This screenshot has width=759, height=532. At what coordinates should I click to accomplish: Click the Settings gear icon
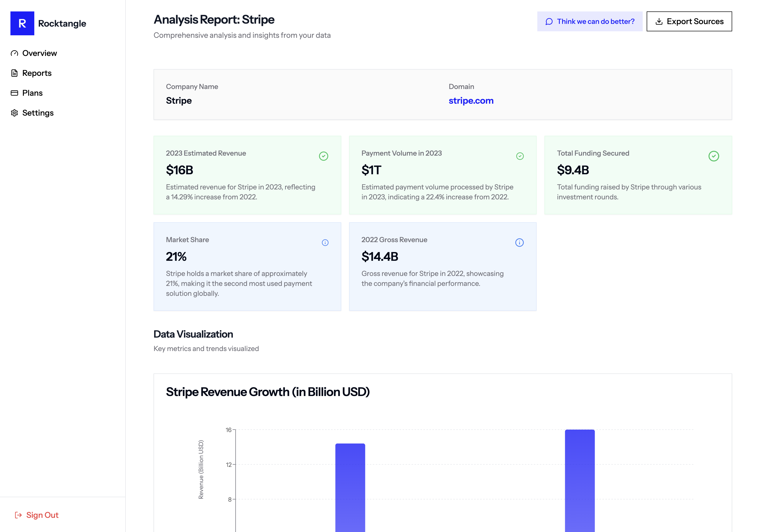tap(14, 113)
